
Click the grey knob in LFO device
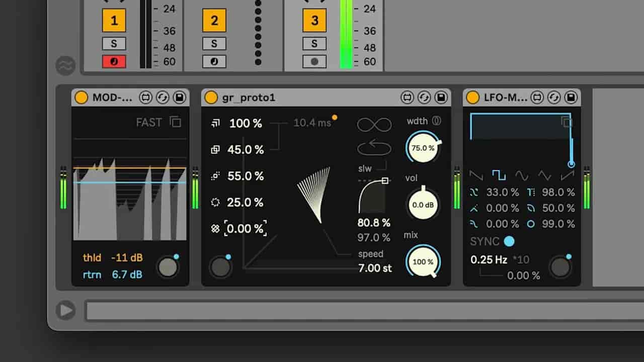(560, 267)
